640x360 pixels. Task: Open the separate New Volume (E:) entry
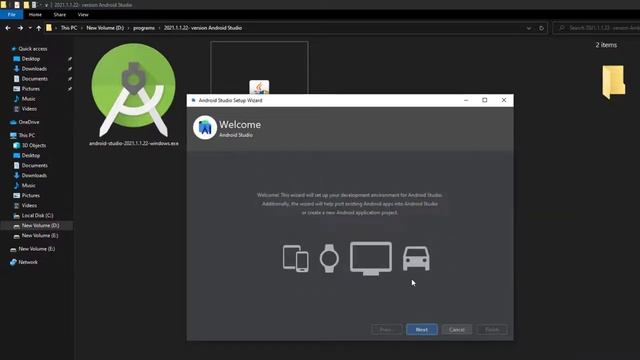click(x=36, y=249)
